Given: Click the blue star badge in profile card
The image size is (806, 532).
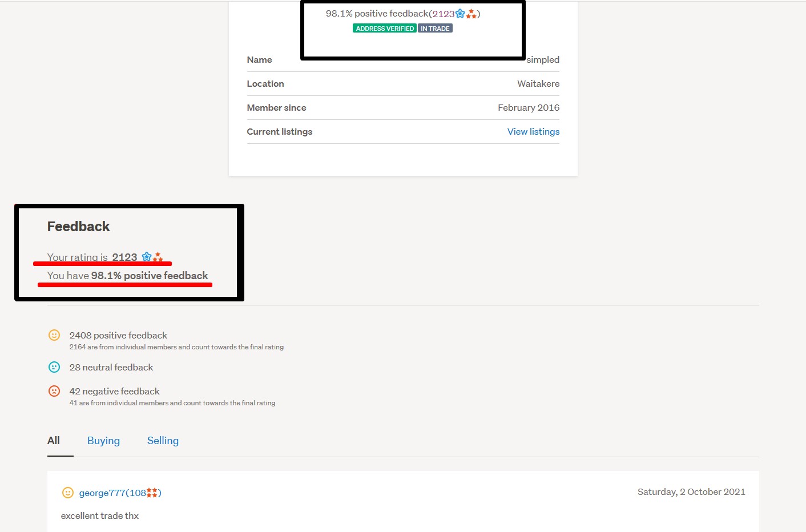Looking at the screenshot, I should pos(460,13).
